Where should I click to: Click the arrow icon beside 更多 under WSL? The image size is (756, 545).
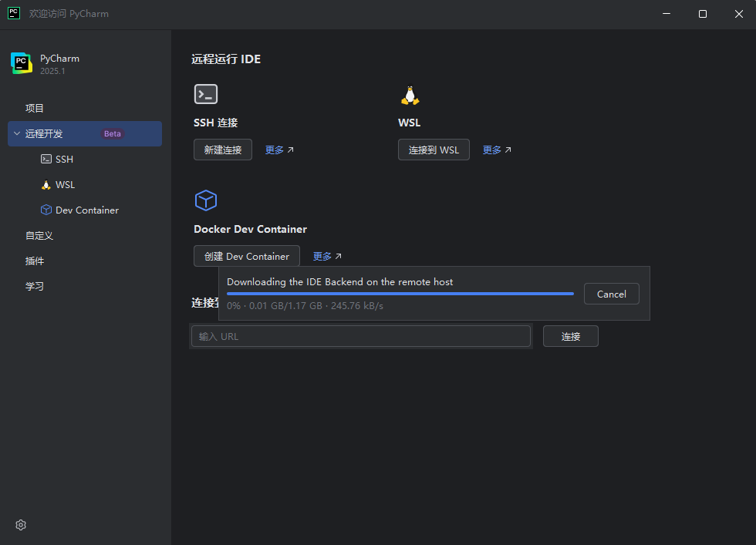pos(508,150)
